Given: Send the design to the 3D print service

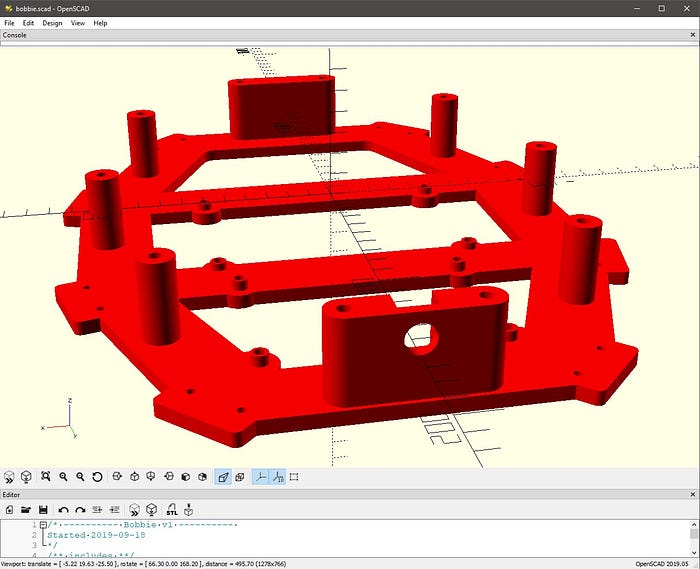Looking at the screenshot, I should [189, 510].
